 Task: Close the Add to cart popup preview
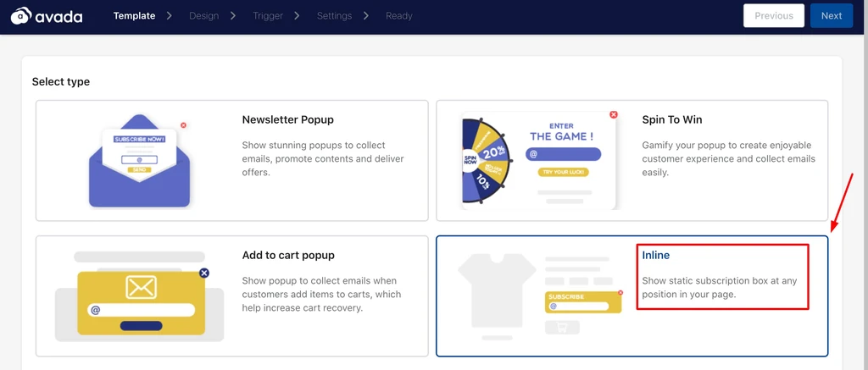(204, 273)
